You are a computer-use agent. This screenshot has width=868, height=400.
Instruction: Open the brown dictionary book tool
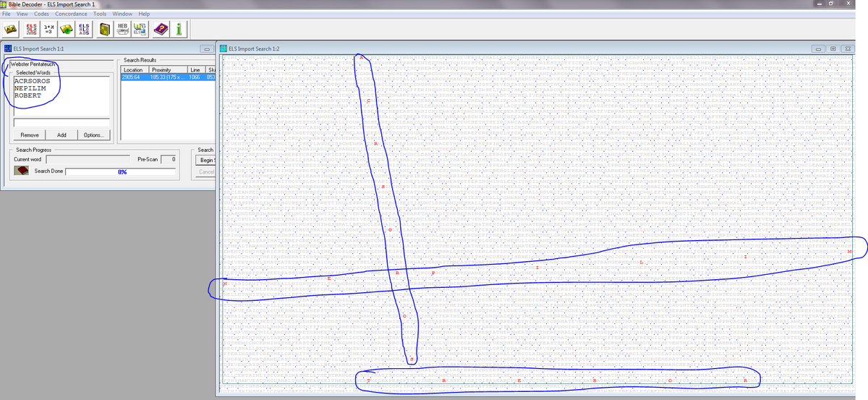coord(105,29)
